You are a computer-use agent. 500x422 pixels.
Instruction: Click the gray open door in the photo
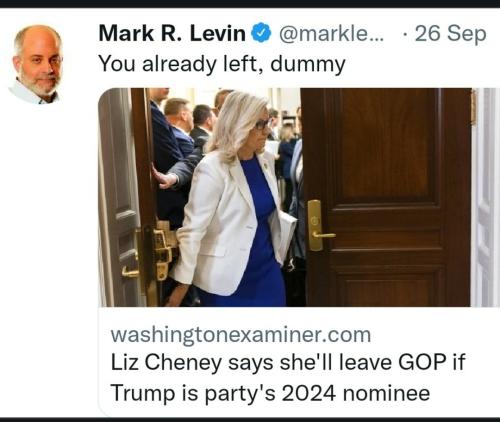coord(119,197)
